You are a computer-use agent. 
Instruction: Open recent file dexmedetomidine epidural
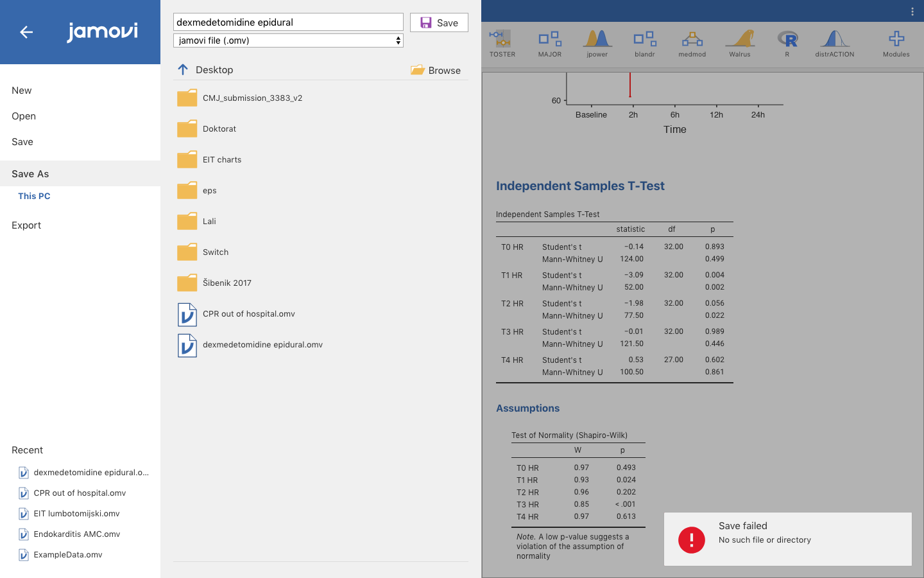point(84,473)
